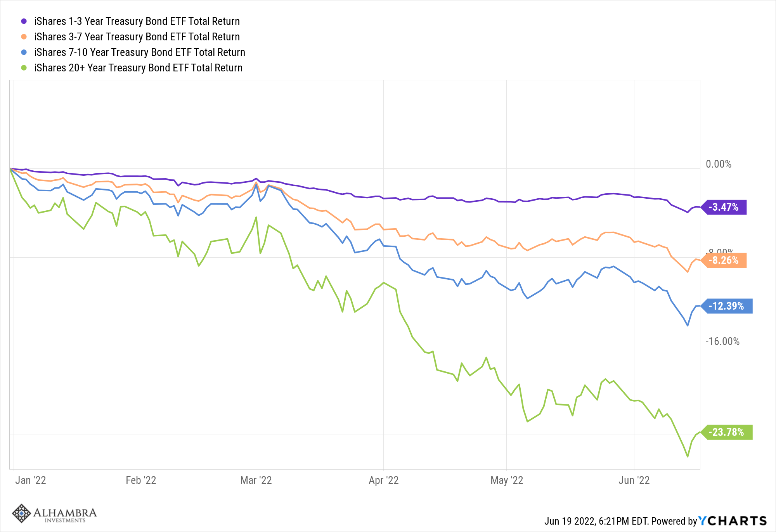Viewport: 776px width, 532px height.
Task: Click the -12.39% blue value tag
Action: tap(726, 306)
